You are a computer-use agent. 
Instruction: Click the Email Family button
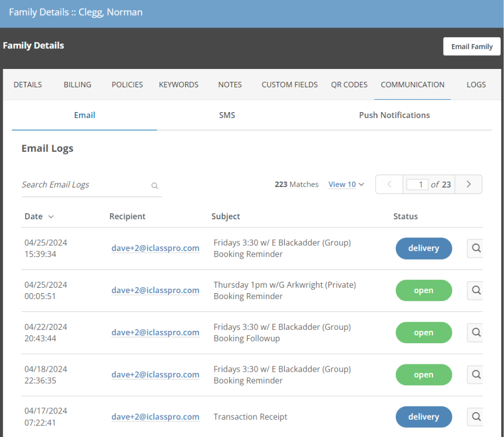point(472,46)
